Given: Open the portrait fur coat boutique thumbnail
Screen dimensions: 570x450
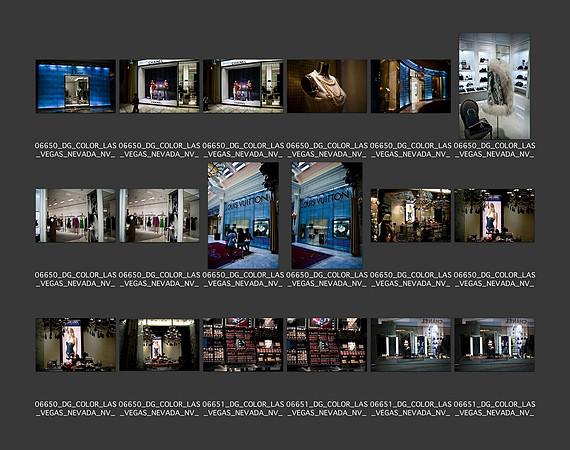Looking at the screenshot, I should point(494,86).
